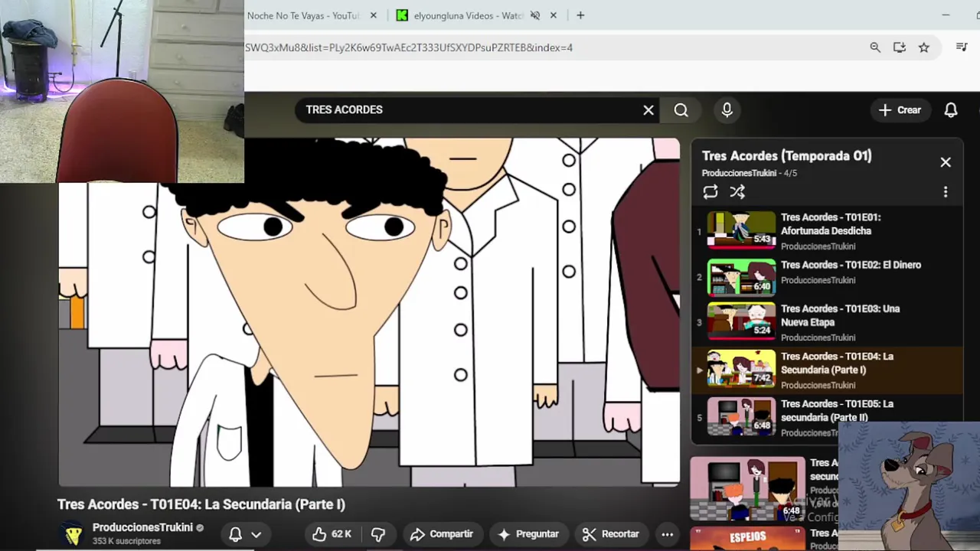The image size is (980, 551).
Task: Toggle mute on the elyoungluna tab
Action: click(x=535, y=15)
